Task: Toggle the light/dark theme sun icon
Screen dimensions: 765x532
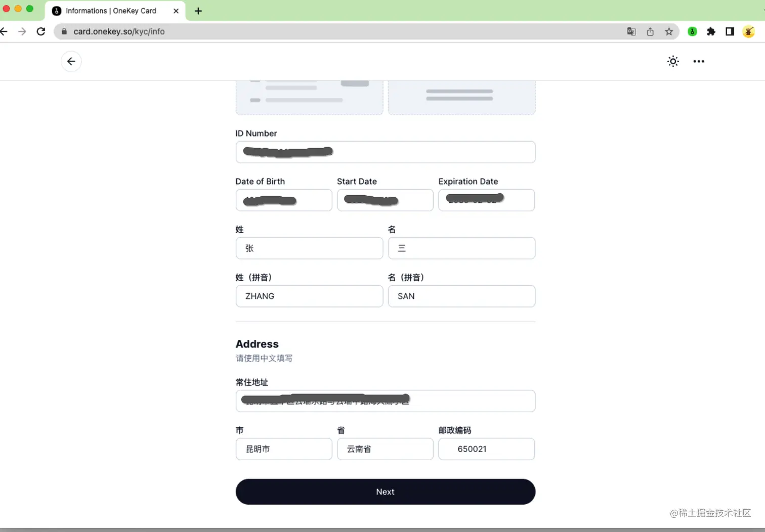Action: 673,61
